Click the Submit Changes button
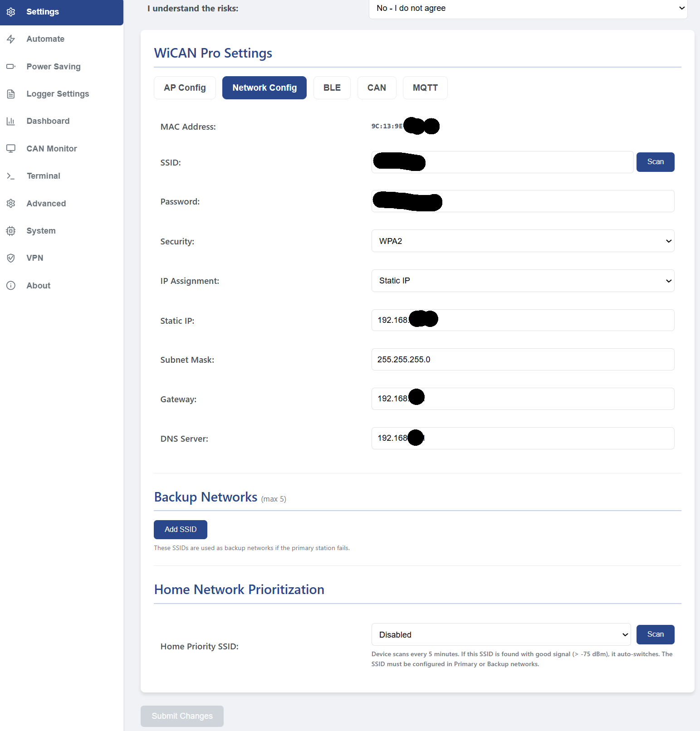The width and height of the screenshot is (700, 731). [182, 716]
